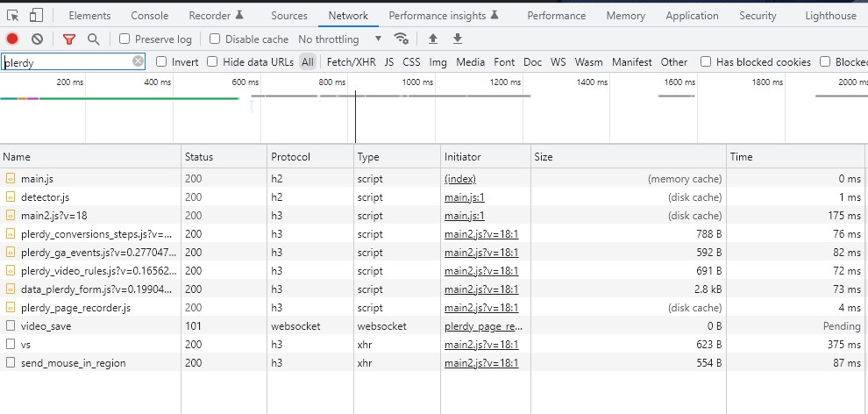Image resolution: width=868 pixels, height=414 pixels.
Task: Select the Fetch/XHR type filter
Action: 351,62
